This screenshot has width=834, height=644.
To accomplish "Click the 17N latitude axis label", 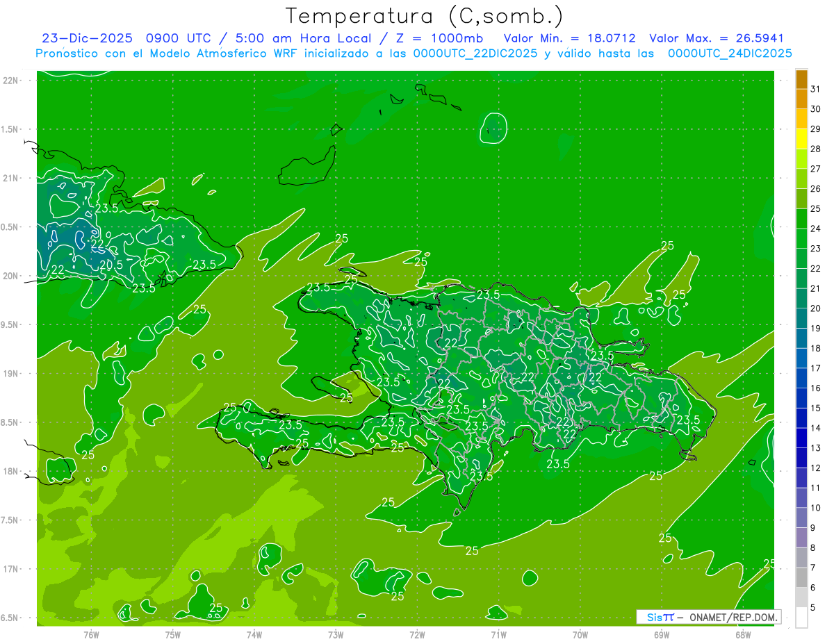I will 11,569.
